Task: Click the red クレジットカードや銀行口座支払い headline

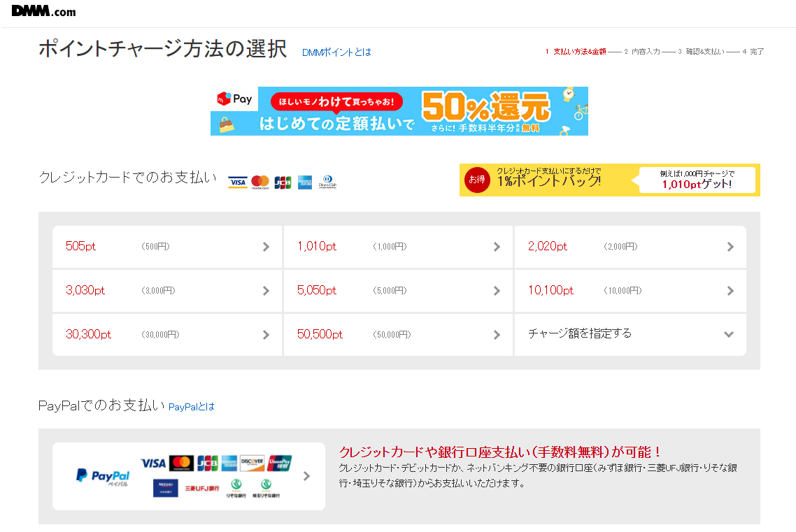Action: [x=500, y=452]
